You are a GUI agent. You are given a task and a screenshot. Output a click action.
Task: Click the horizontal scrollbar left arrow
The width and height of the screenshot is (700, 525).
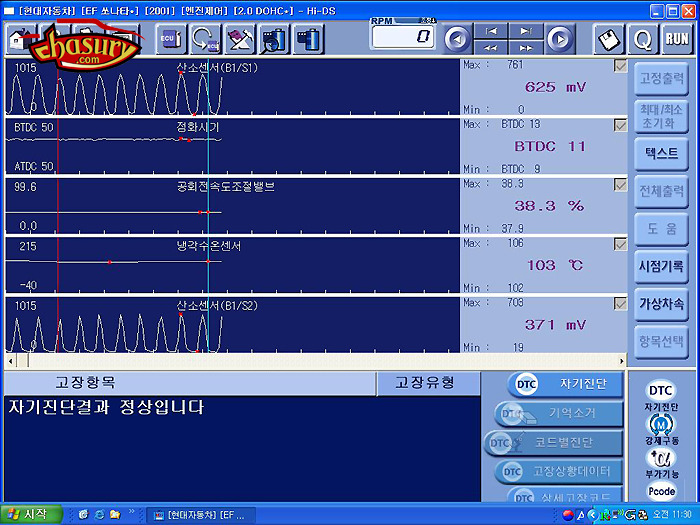coord(10,360)
